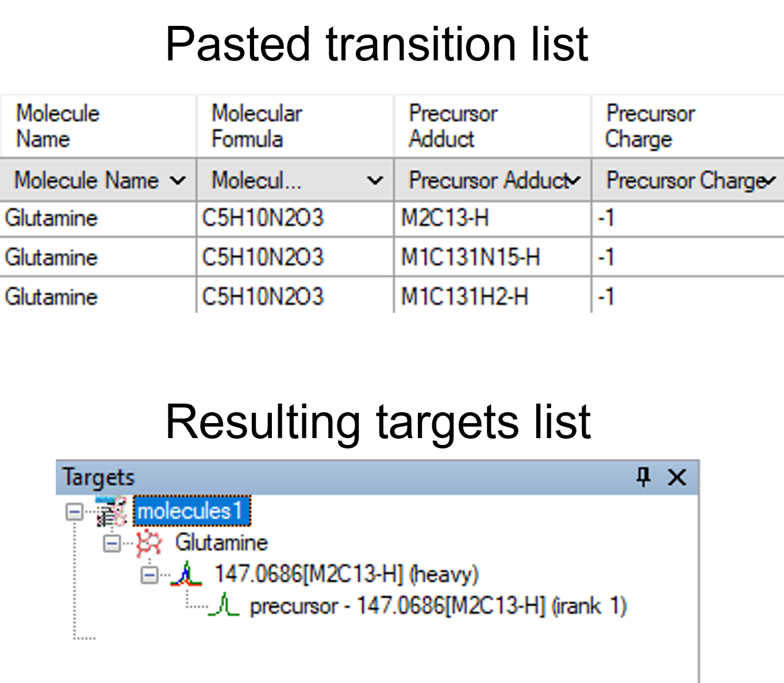This screenshot has height=683, width=784.
Task: Click the Glutamine molecule structure icon
Action: click(x=149, y=543)
